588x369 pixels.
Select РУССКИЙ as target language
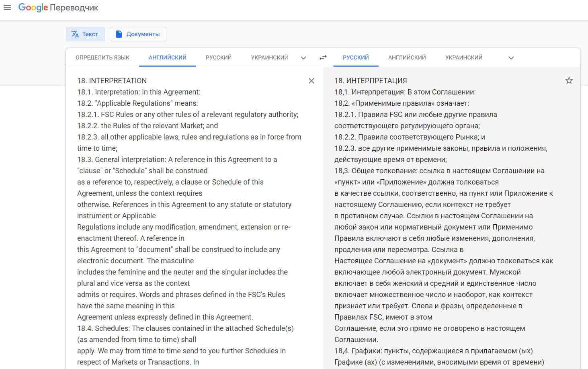click(x=356, y=57)
